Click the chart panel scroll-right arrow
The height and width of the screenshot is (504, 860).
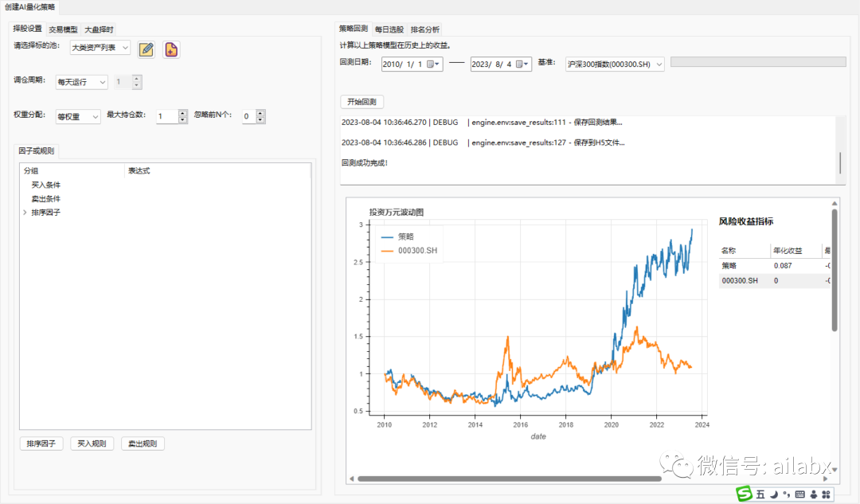click(x=826, y=479)
